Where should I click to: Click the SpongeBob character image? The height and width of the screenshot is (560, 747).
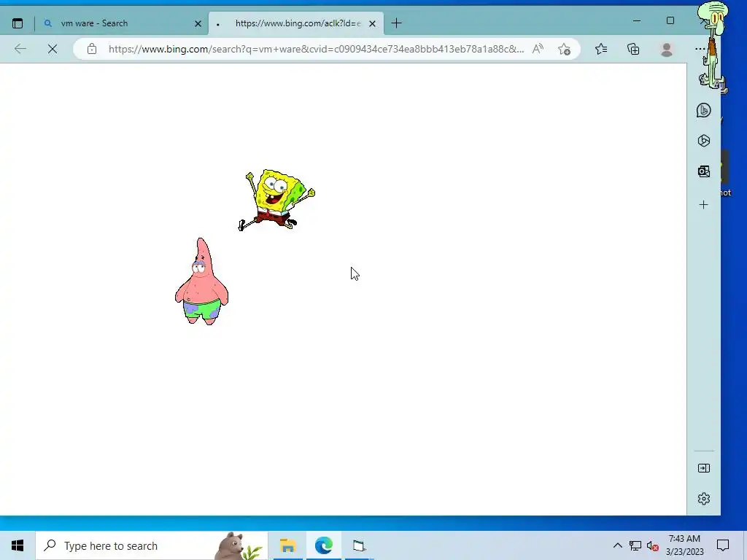[x=276, y=200]
